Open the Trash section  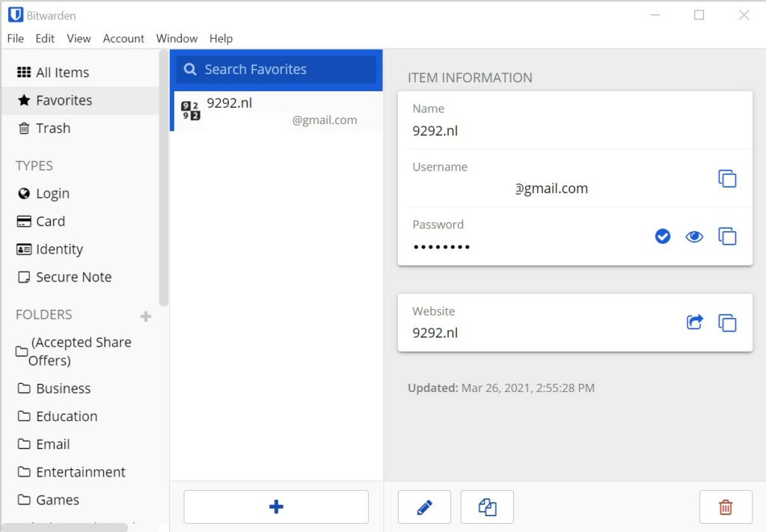[44, 129]
